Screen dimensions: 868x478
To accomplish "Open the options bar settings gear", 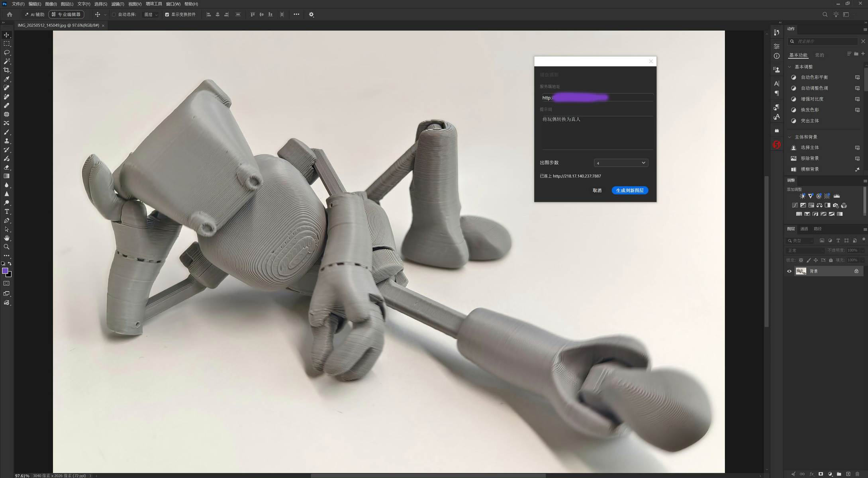I will 312,14.
